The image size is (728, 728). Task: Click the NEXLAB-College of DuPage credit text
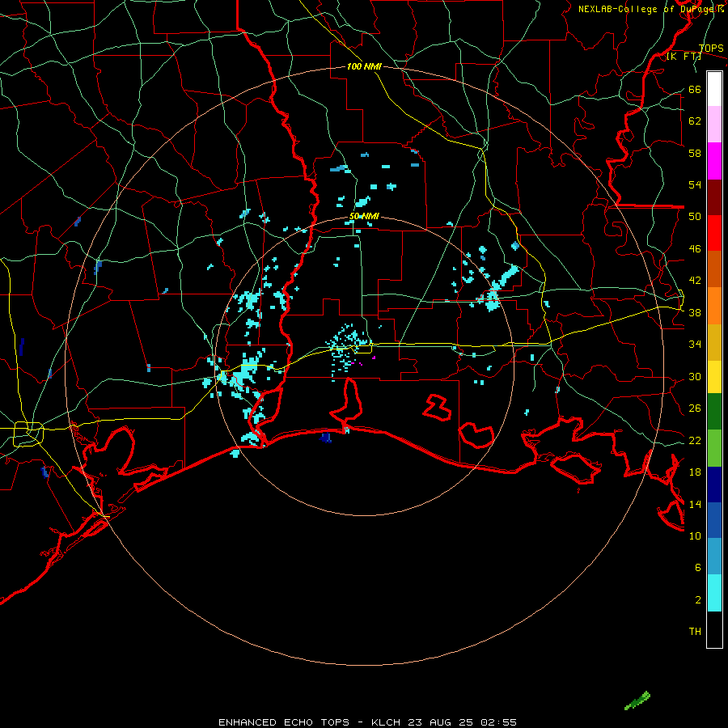click(651, 9)
